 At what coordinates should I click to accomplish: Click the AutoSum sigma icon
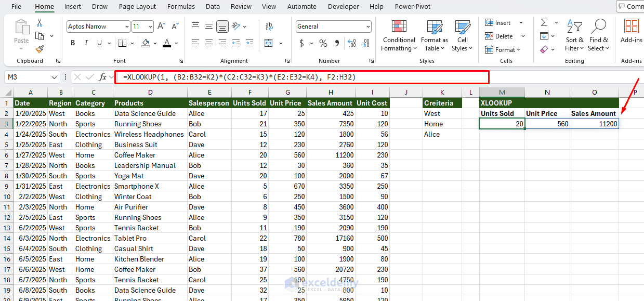(544, 23)
